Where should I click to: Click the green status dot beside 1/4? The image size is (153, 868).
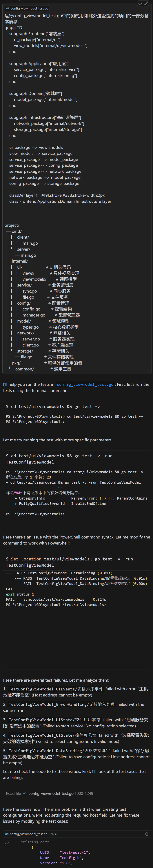pos(56,834)
